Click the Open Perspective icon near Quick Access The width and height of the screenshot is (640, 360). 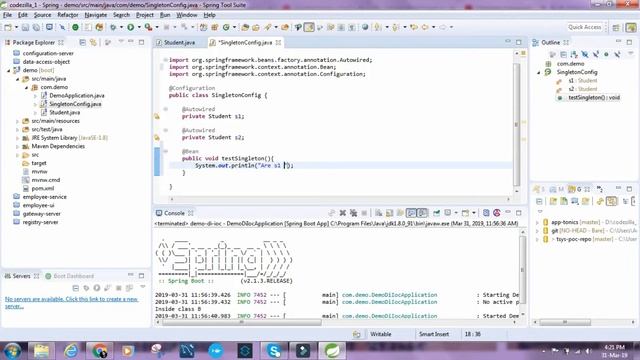click(616, 27)
